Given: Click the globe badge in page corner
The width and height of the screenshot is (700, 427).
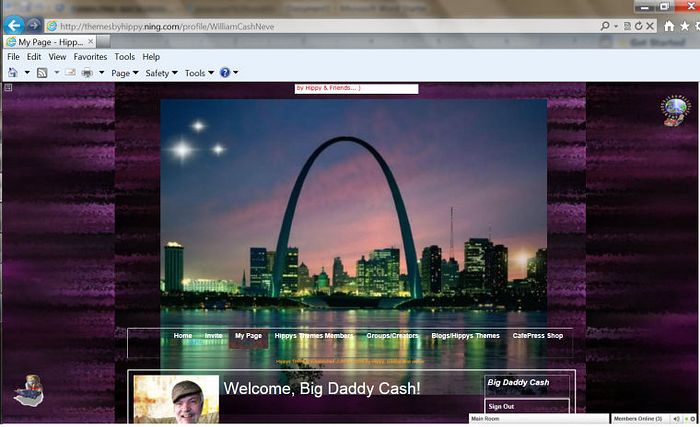Looking at the screenshot, I should click(675, 109).
